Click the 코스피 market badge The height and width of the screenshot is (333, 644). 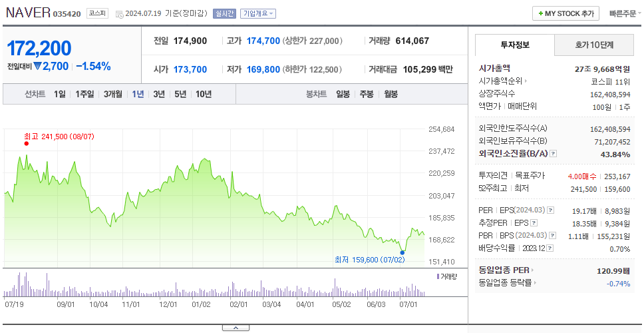pyautogui.click(x=97, y=13)
